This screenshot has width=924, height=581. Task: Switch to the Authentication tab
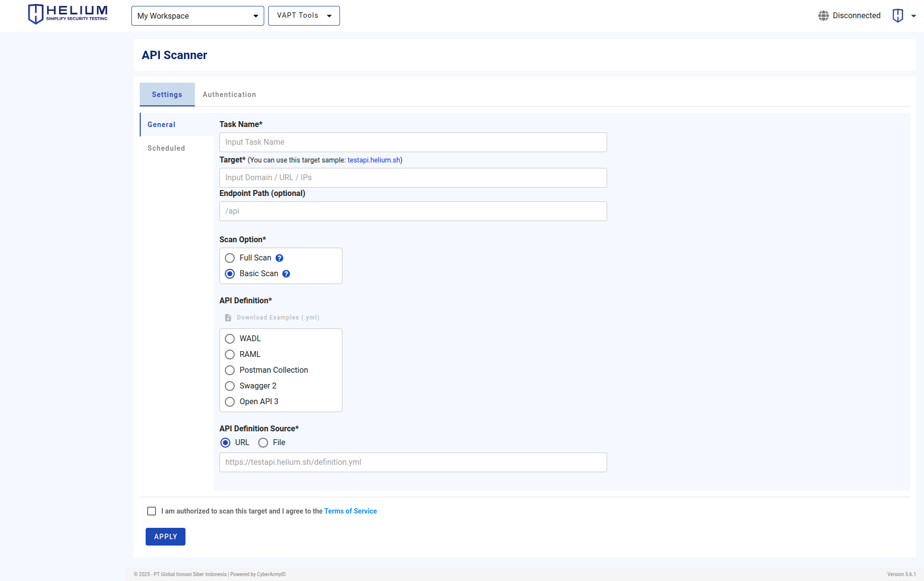(x=229, y=94)
